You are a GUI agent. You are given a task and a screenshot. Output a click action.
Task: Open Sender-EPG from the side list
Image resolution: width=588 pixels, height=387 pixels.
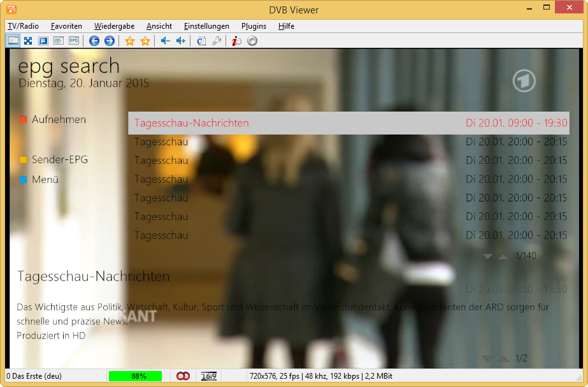tap(59, 160)
